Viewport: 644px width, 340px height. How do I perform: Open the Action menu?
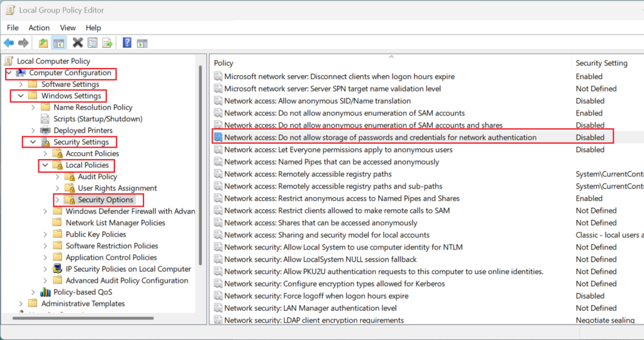click(x=39, y=28)
